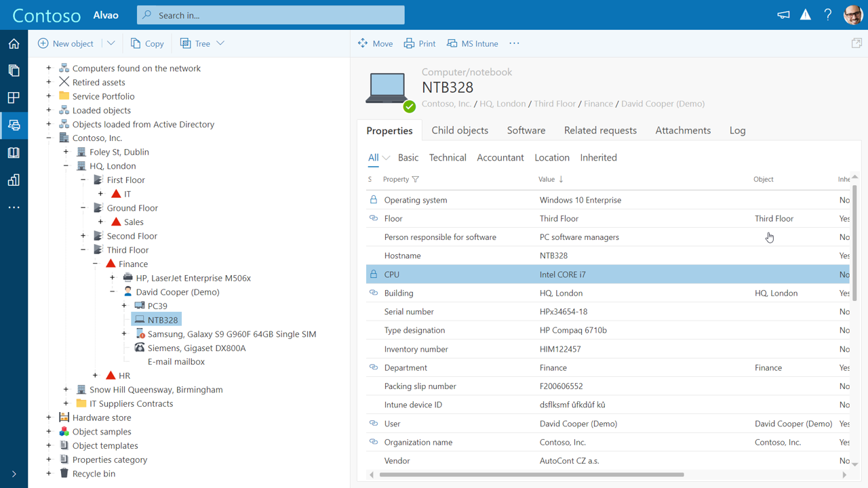Open the Child objects tab
Image resolution: width=868 pixels, height=488 pixels.
click(460, 130)
